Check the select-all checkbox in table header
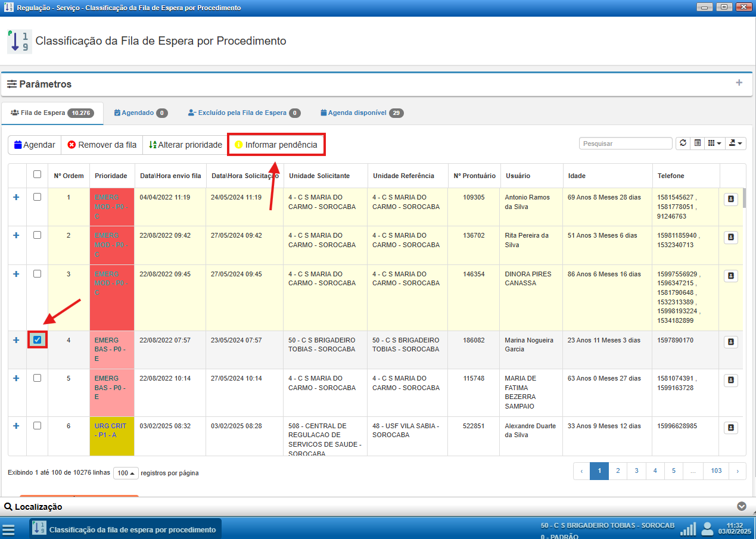This screenshot has width=756, height=539. 37,175
